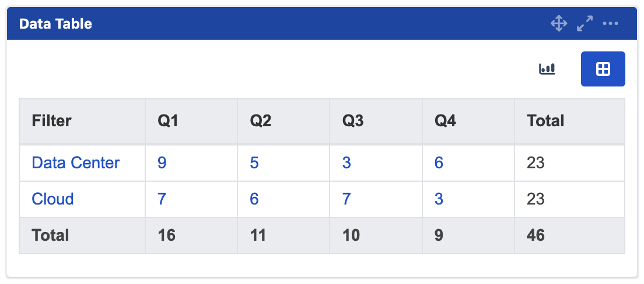Click the Total column header
The height and width of the screenshot is (284, 644).
coord(545,121)
